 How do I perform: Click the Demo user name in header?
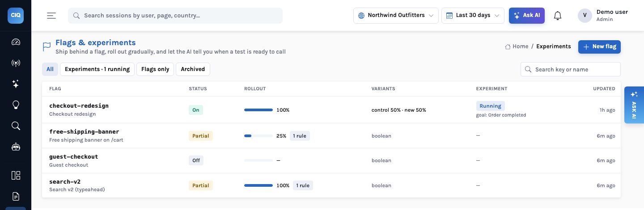tap(612, 12)
